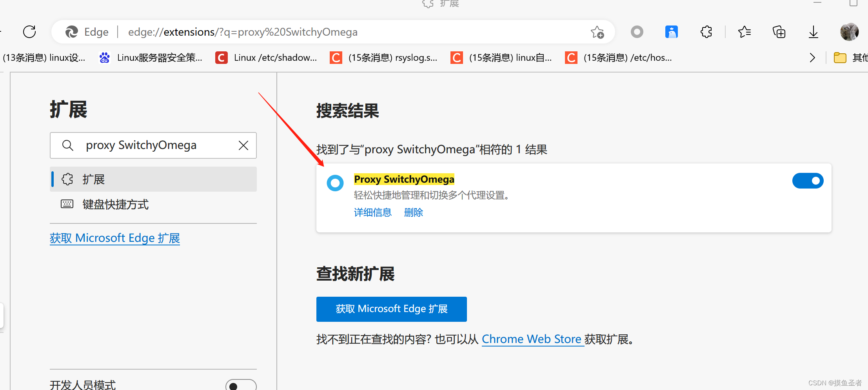Click the magnifier icon in search box
Image resolution: width=868 pixels, height=390 pixels.
pos(67,145)
